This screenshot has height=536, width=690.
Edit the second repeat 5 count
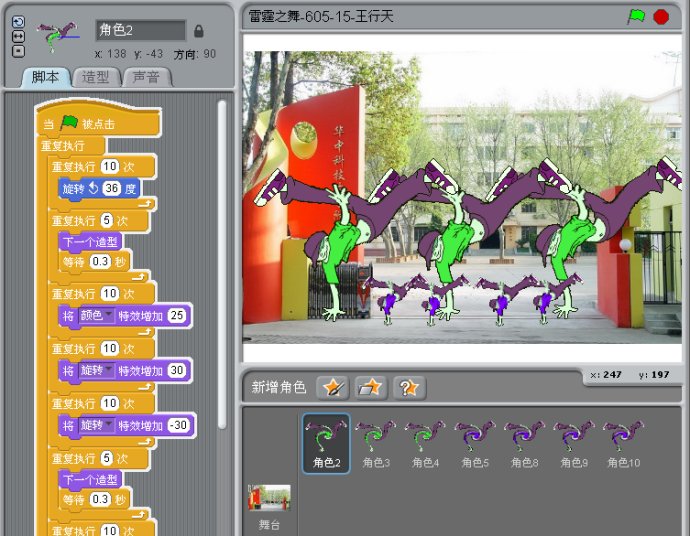pos(106,458)
